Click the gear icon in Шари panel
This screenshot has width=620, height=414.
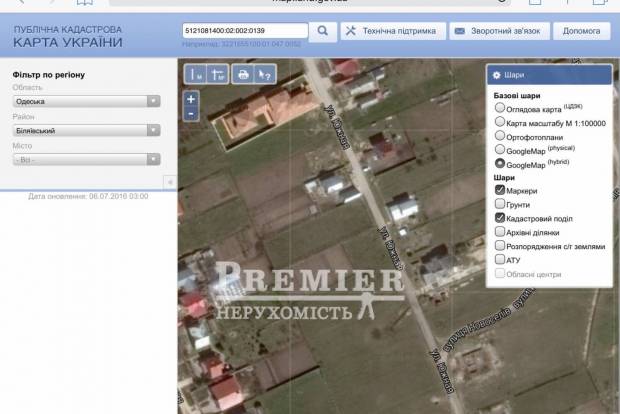coord(496,76)
